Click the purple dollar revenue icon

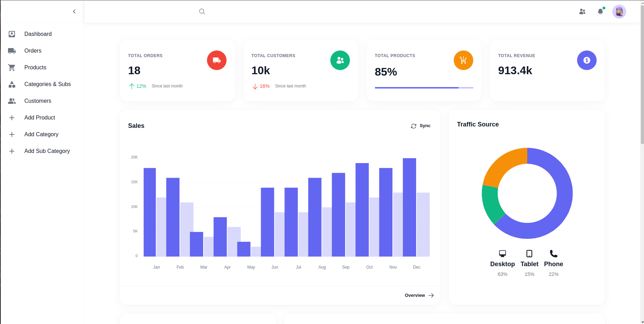point(586,60)
